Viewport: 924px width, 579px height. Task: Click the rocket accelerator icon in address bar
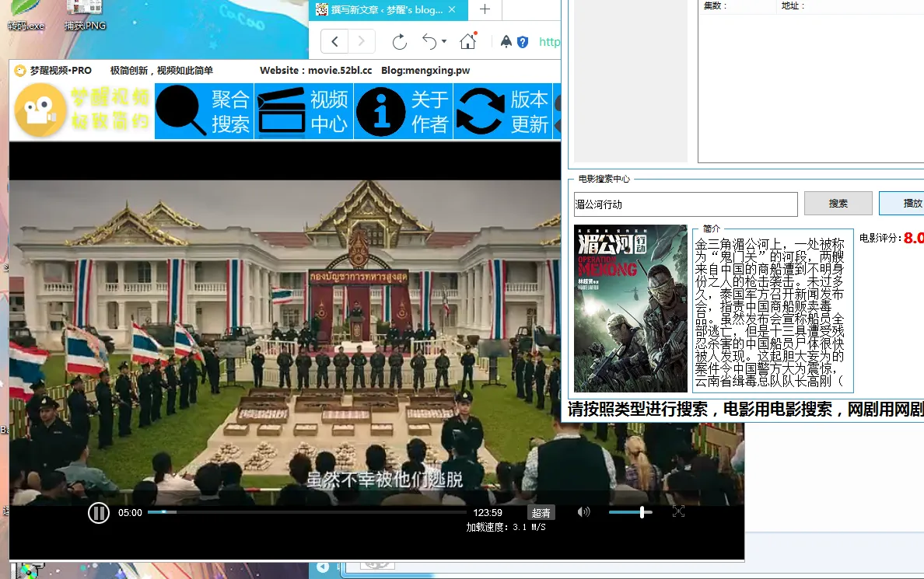506,41
